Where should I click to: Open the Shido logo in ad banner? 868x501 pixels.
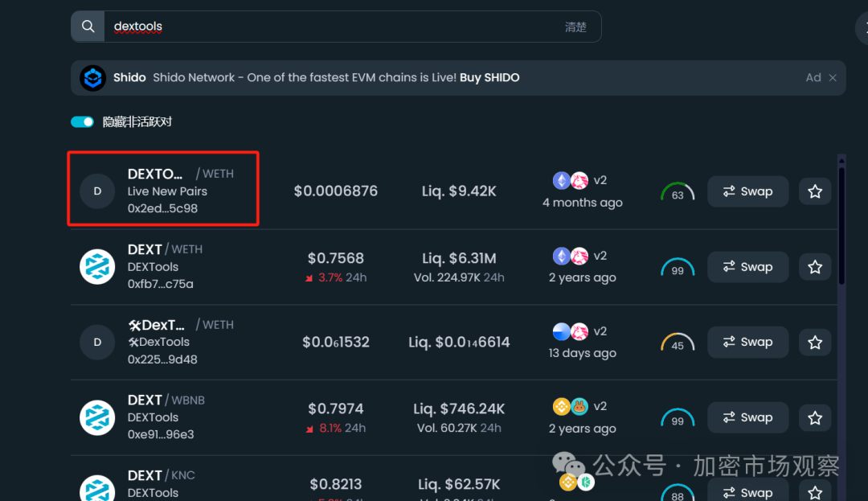coord(92,77)
